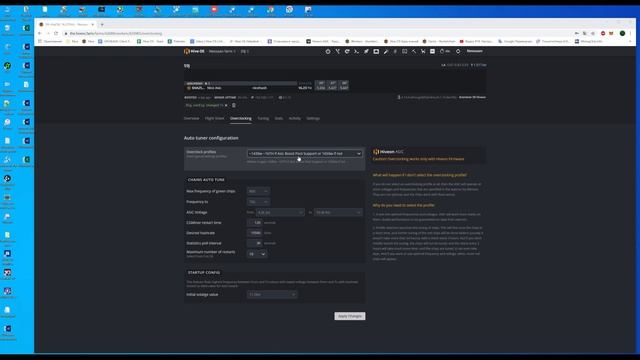Click the pickaxe miner icon in toolbar
Screen dimensions: 640x360
[414, 51]
